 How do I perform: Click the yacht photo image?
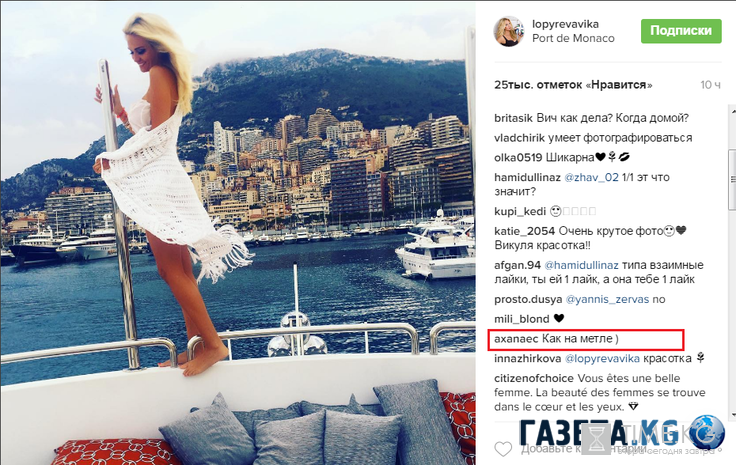[x=238, y=233]
